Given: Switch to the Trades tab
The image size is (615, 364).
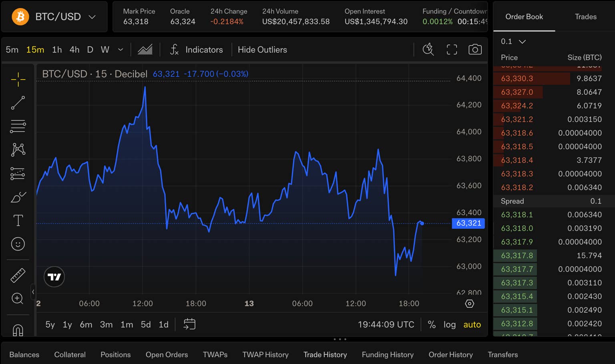Looking at the screenshot, I should [585, 17].
